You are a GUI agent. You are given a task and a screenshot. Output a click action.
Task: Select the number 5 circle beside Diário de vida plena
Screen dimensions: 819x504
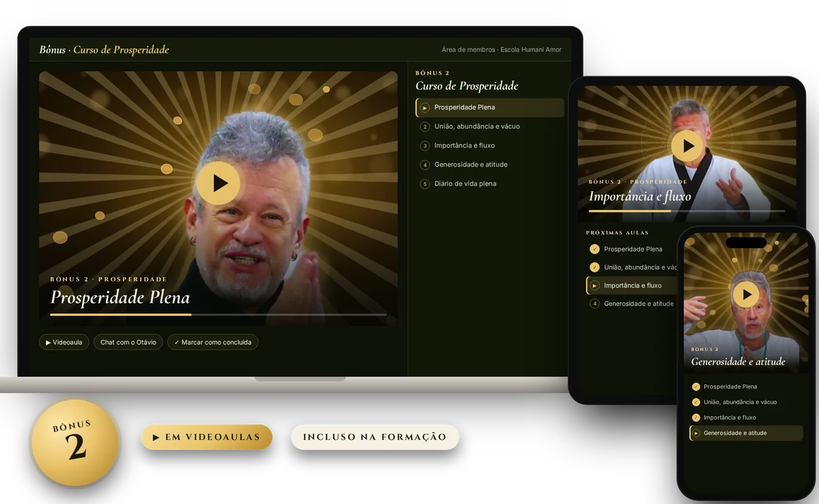click(425, 184)
